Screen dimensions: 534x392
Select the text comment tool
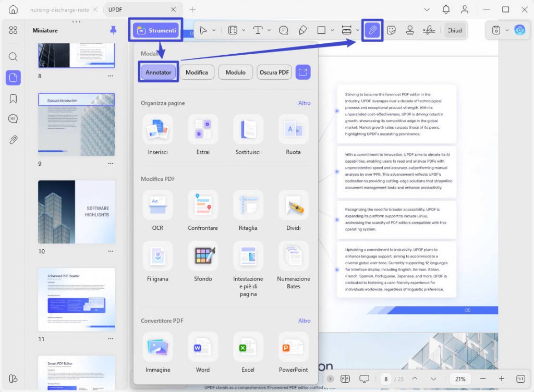tap(258, 30)
